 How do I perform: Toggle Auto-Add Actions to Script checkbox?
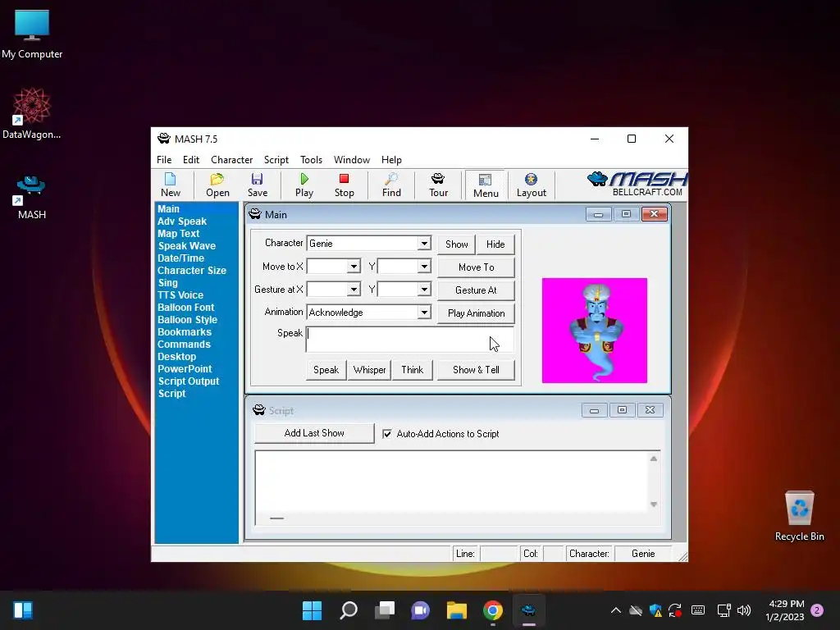pos(387,434)
